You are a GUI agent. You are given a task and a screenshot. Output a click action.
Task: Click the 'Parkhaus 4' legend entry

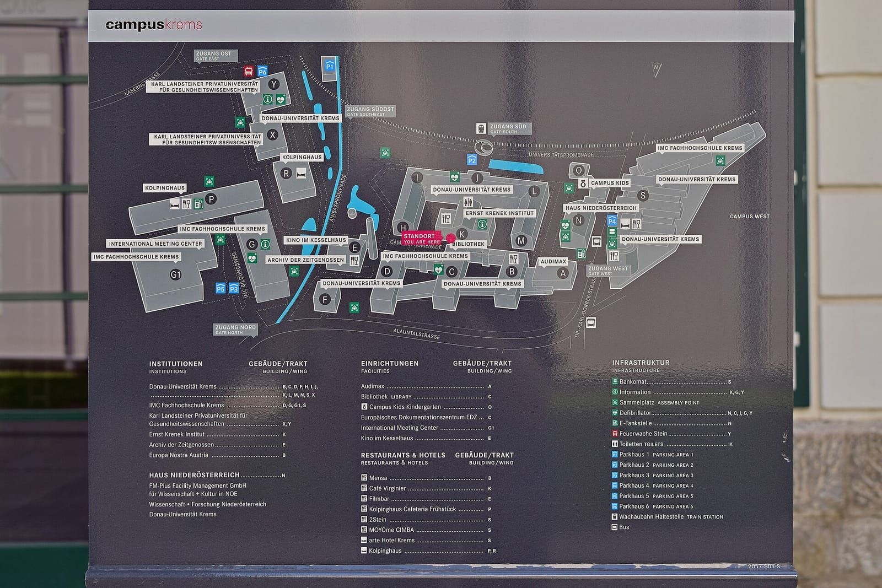(x=653, y=485)
